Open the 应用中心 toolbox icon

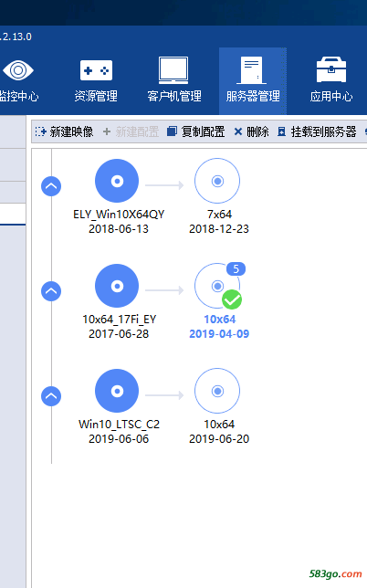click(x=331, y=69)
